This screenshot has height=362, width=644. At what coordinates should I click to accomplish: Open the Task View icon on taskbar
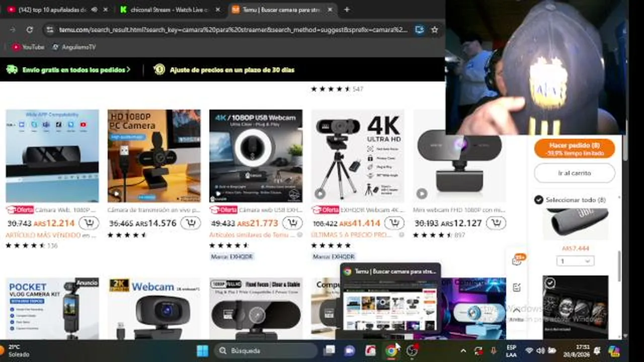(329, 350)
